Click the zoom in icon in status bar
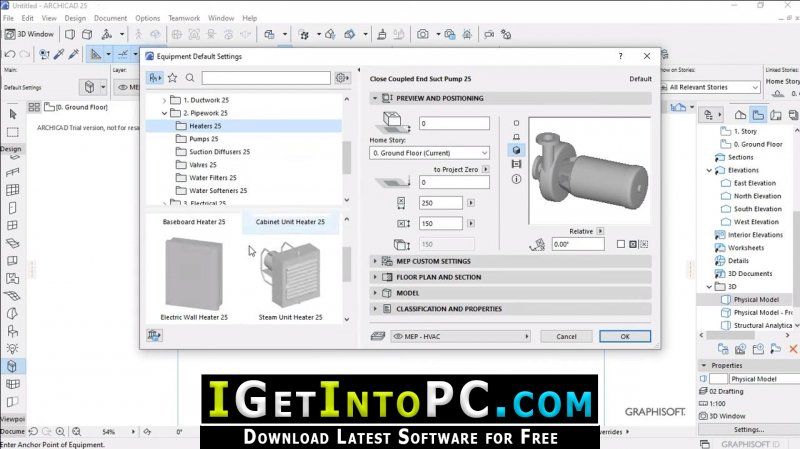 pyautogui.click(x=60, y=432)
